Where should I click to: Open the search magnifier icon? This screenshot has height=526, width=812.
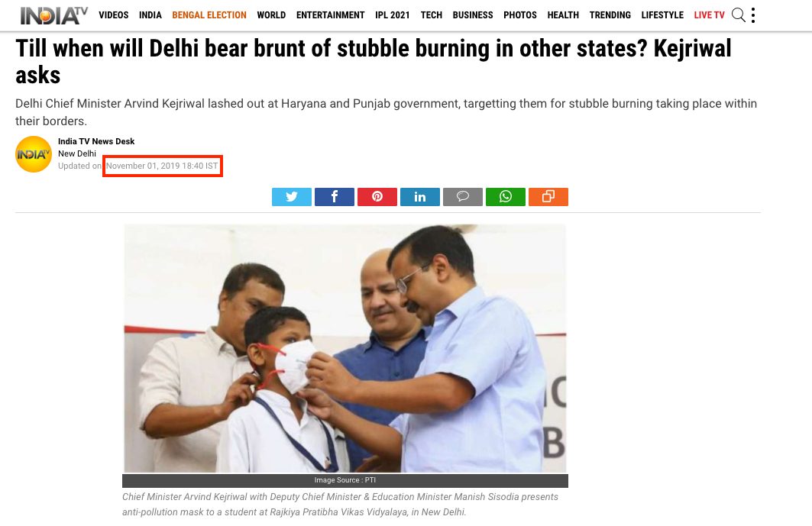point(739,15)
